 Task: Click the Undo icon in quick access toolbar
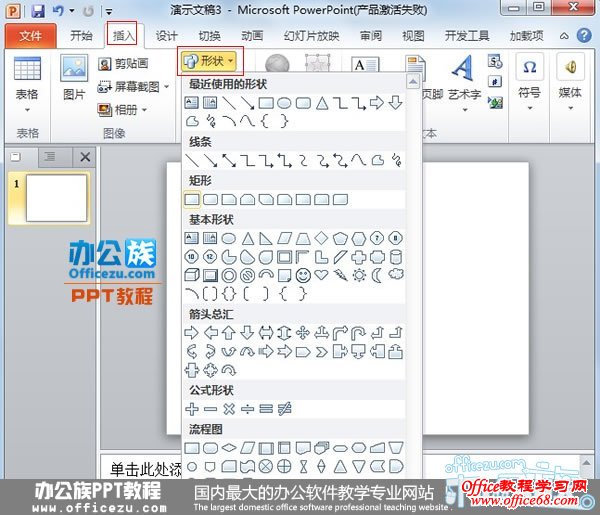click(x=58, y=11)
